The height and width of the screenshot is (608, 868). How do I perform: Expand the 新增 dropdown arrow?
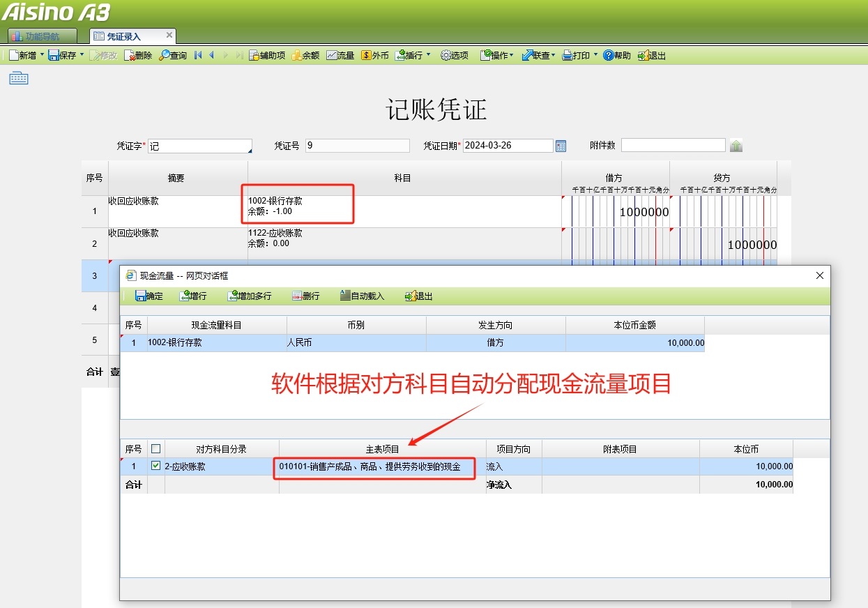42,55
